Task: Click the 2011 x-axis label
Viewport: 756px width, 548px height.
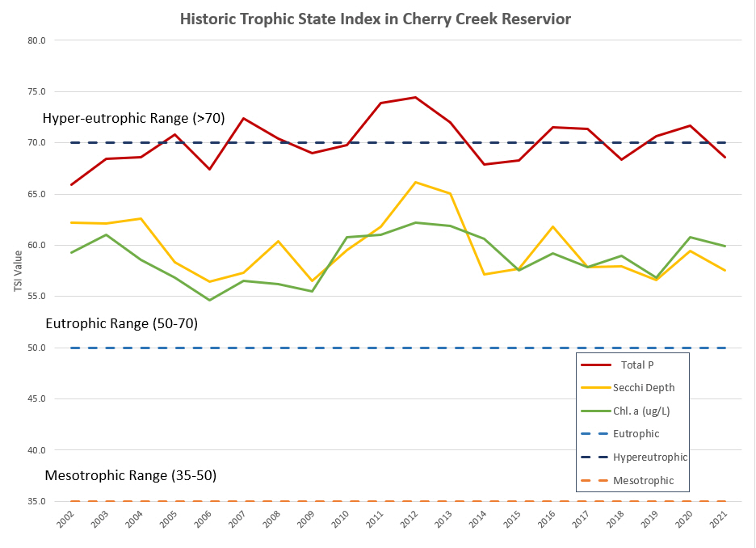Action: pyautogui.click(x=375, y=519)
